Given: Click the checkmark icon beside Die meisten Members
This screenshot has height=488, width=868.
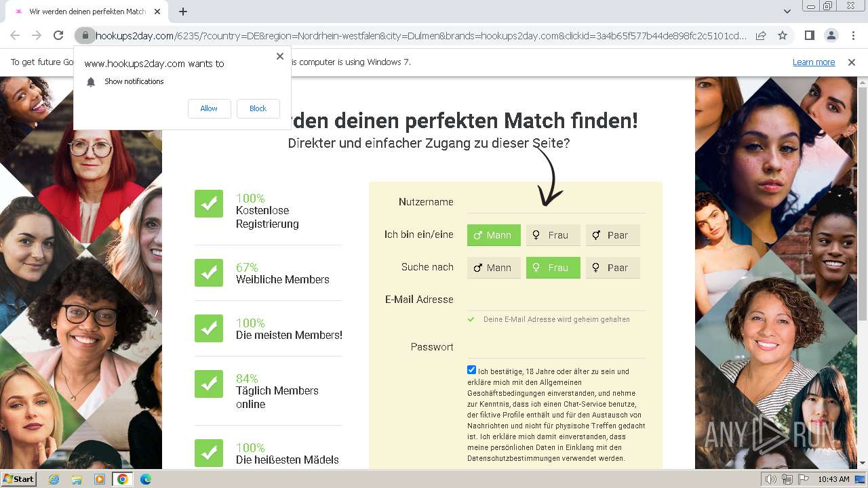Looking at the screenshot, I should click(209, 328).
